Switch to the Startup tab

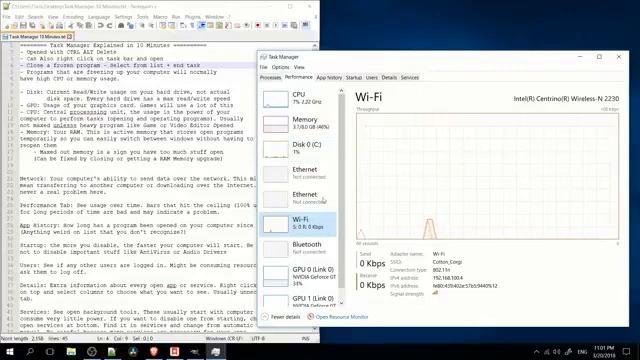click(353, 78)
